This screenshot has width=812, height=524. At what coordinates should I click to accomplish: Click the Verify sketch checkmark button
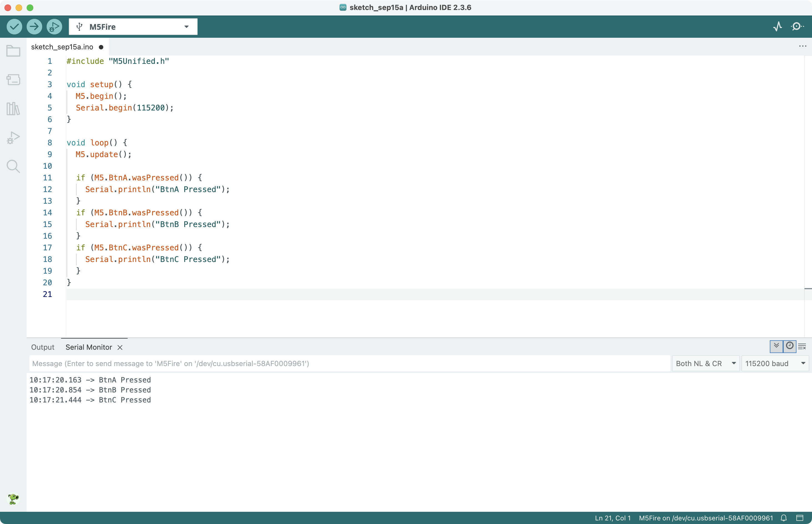[14, 27]
